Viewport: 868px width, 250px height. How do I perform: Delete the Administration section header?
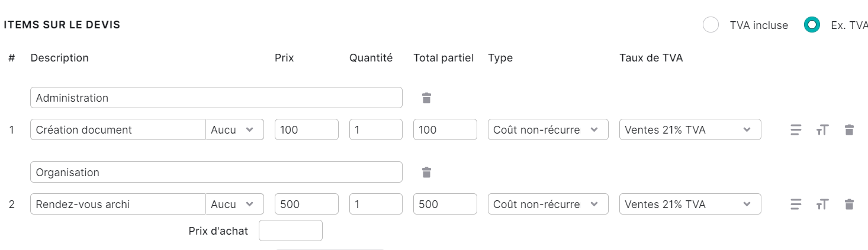point(426,98)
